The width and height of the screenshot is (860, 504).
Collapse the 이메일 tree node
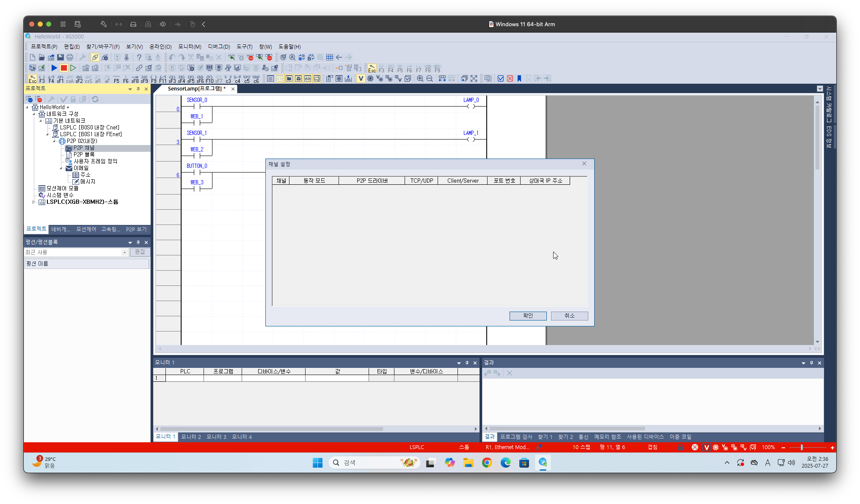coord(61,168)
